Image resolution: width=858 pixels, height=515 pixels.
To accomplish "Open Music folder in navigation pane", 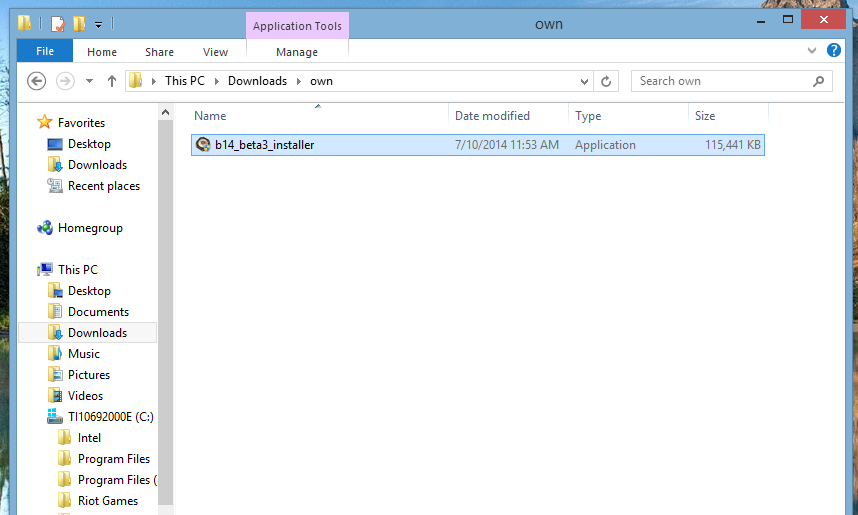I will click(x=84, y=354).
